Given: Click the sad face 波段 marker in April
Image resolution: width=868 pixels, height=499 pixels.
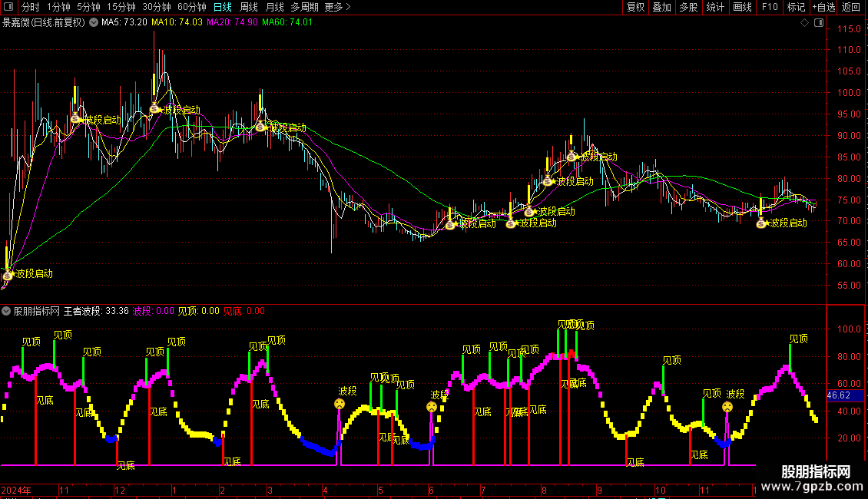Looking at the screenshot, I should 339,404.
